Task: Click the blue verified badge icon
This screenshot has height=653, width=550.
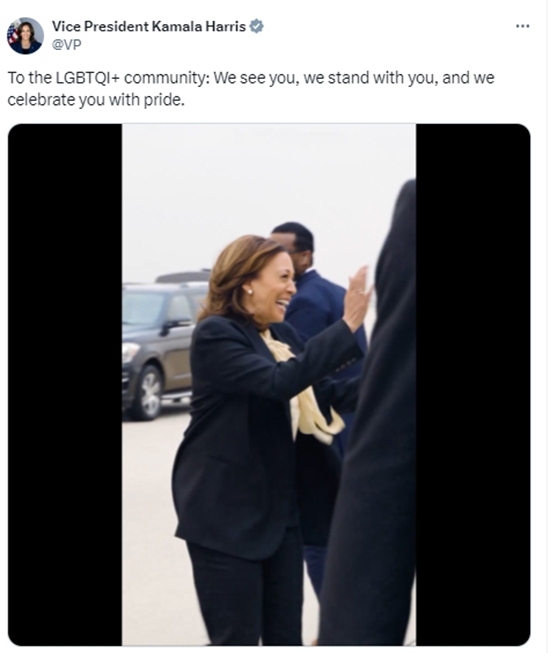Action: pos(256,26)
